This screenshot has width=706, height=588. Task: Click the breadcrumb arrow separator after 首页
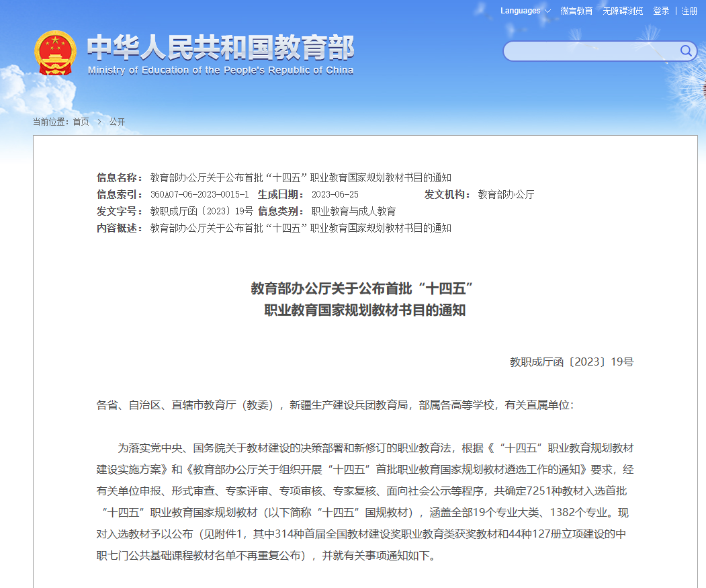[x=99, y=122]
